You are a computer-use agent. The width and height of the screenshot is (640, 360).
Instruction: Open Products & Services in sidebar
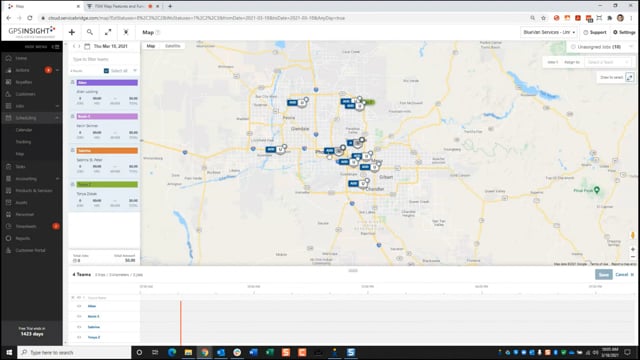coord(34,191)
